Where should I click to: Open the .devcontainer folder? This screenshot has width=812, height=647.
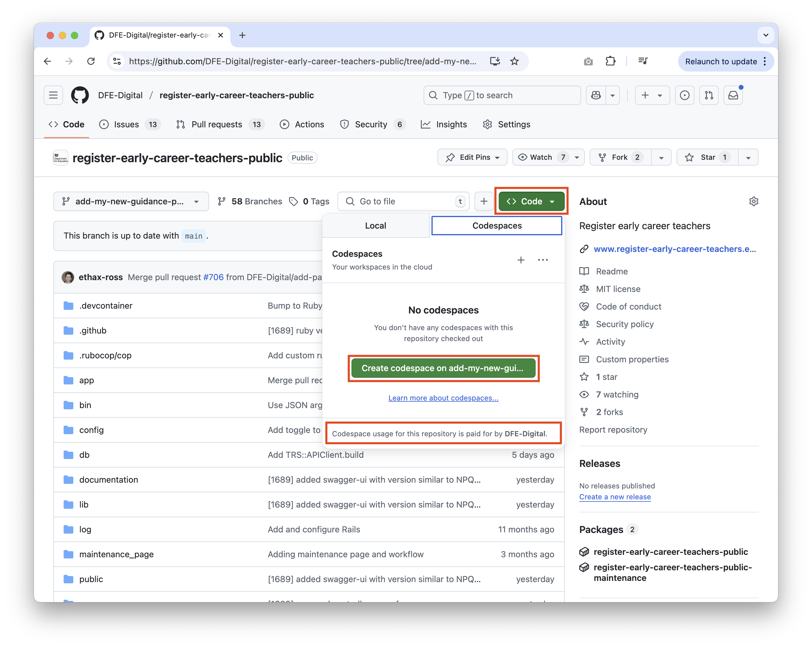tap(106, 306)
